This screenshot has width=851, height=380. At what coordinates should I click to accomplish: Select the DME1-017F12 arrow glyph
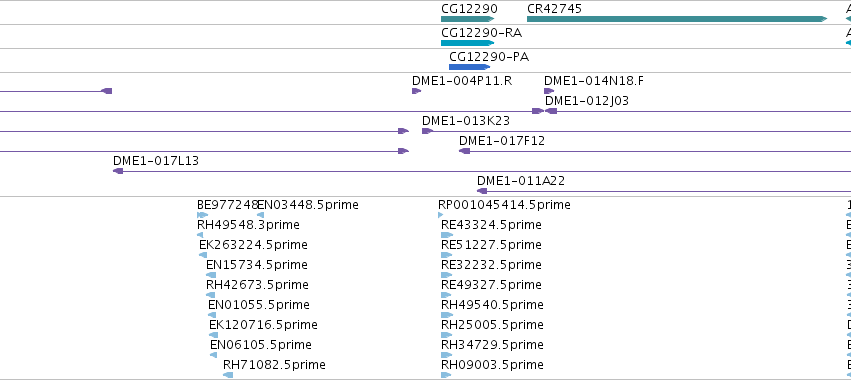pyautogui.click(x=465, y=151)
